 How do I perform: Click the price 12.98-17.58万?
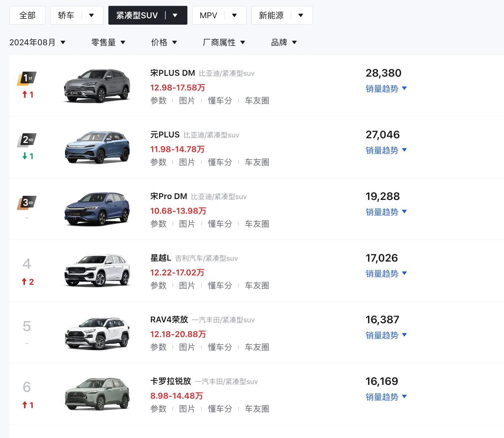pyautogui.click(x=178, y=87)
